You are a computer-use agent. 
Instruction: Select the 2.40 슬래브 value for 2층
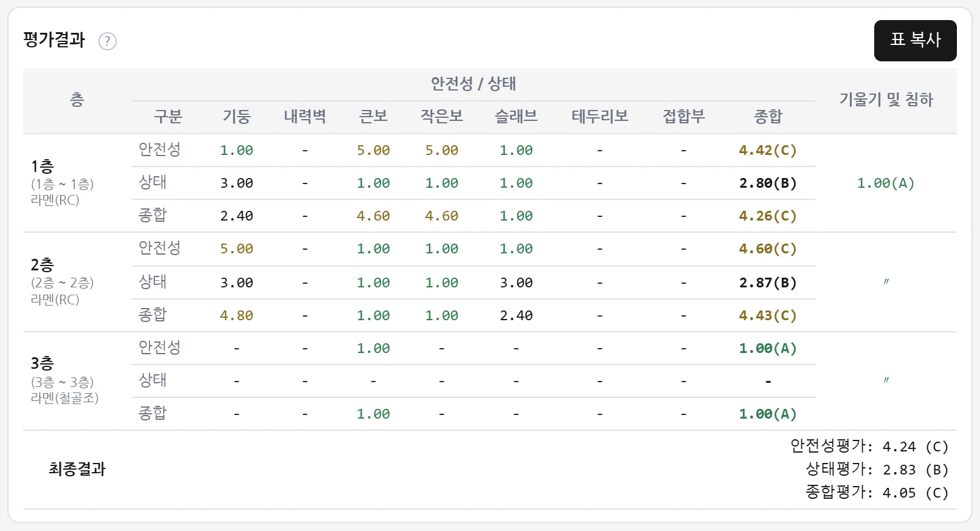(516, 315)
